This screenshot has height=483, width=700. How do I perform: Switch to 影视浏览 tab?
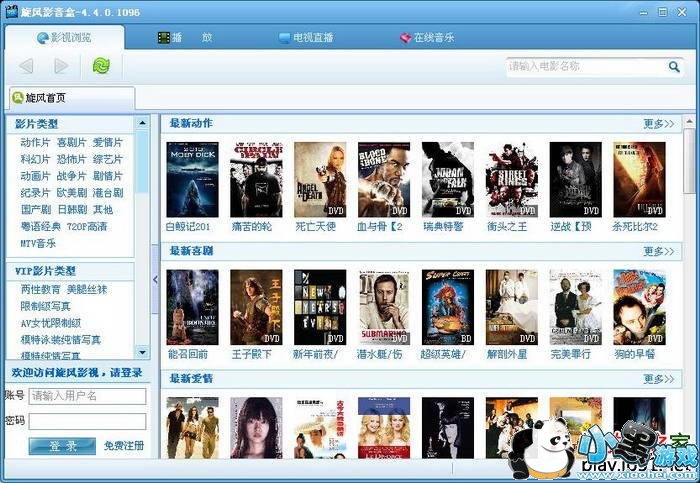tap(65, 37)
